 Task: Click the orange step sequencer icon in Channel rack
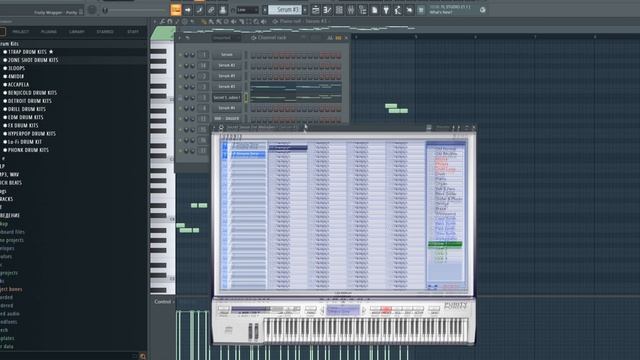pos(338,38)
